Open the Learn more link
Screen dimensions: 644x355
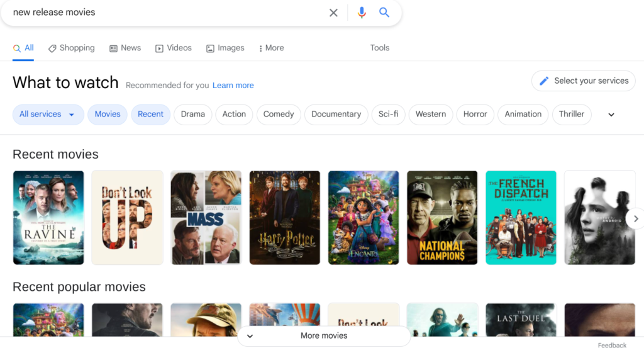pos(233,86)
